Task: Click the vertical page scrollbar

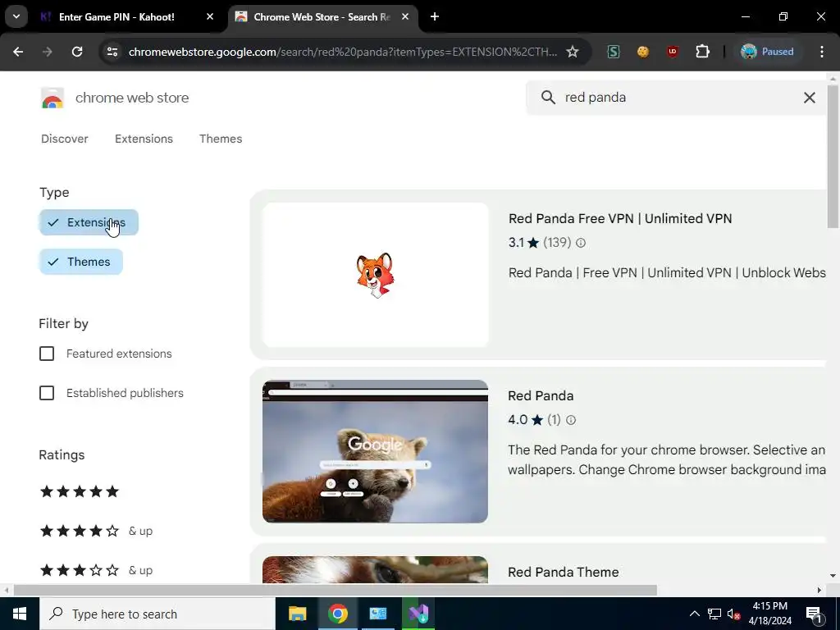Action: pos(833,155)
